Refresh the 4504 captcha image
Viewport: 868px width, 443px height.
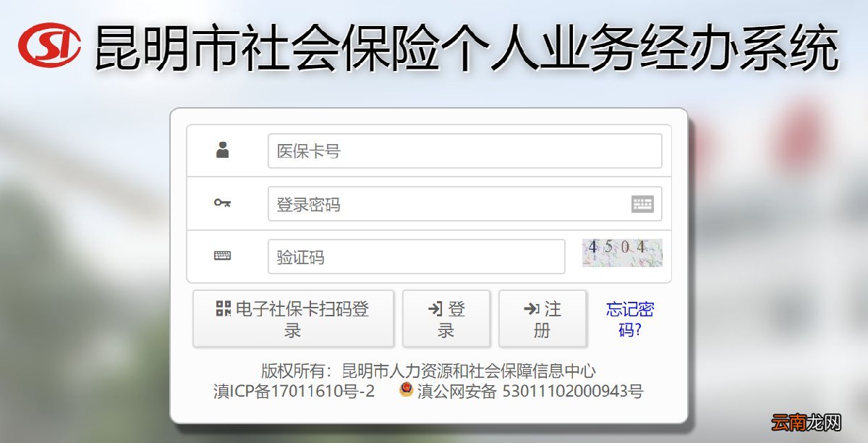tap(623, 253)
